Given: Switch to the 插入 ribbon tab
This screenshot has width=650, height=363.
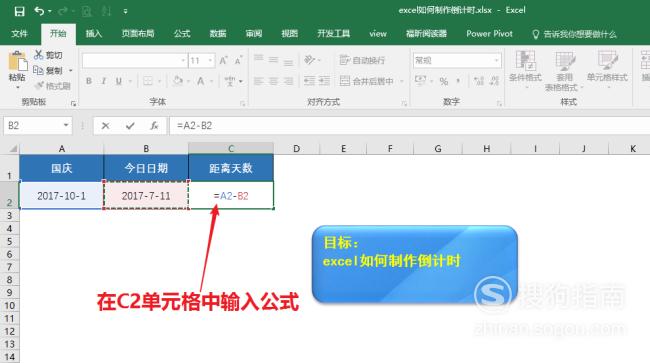Looking at the screenshot, I should pos(94,34).
